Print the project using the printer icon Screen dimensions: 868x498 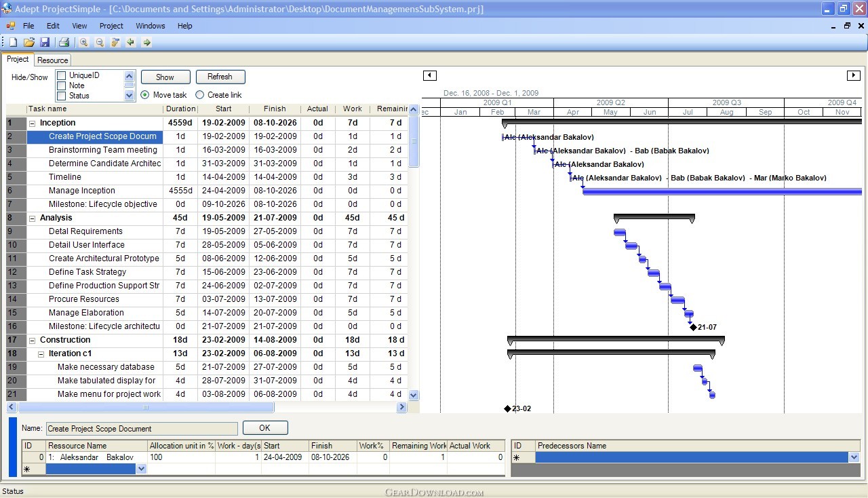tap(64, 42)
